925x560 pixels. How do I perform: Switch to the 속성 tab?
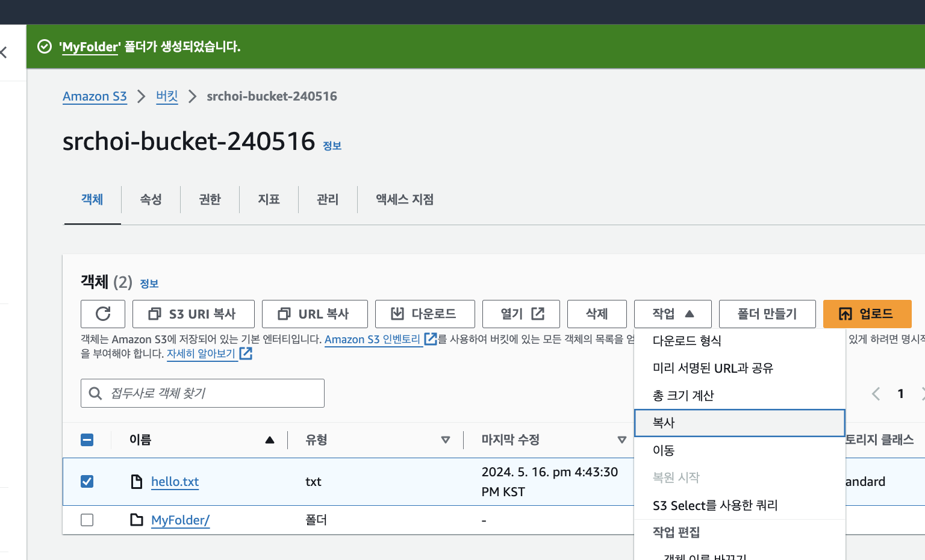coord(151,199)
